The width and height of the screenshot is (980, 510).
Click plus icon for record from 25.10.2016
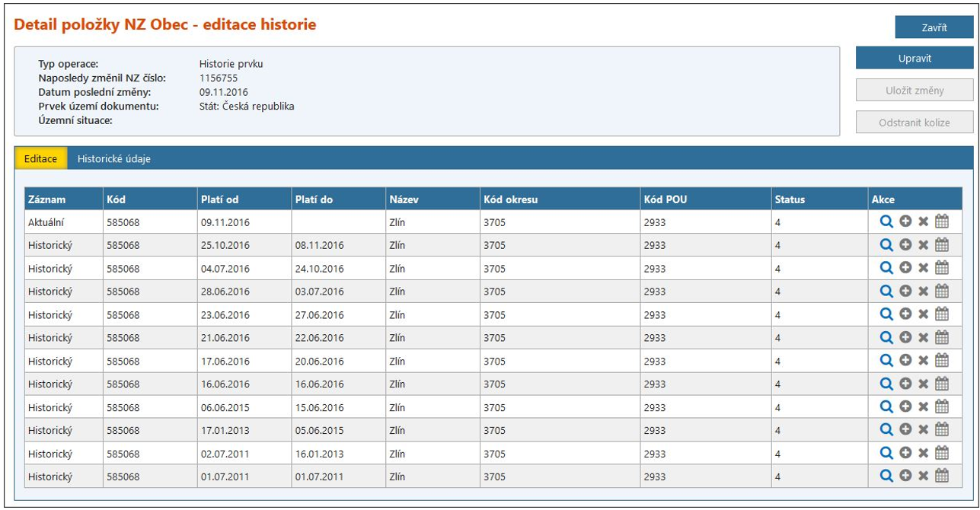(x=905, y=244)
